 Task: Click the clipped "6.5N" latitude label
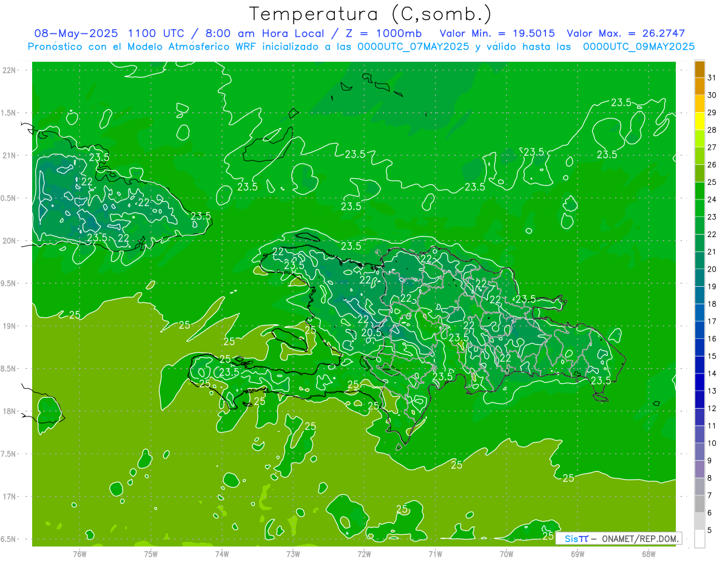[8, 540]
